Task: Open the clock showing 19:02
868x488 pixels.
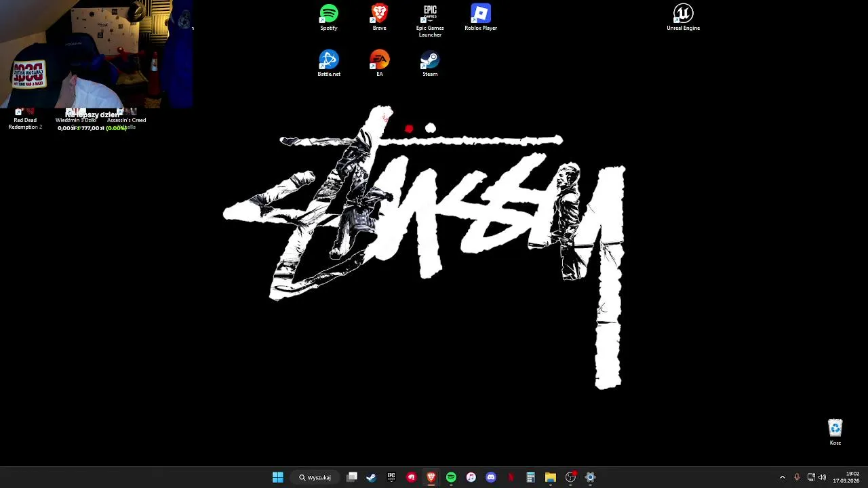Action: (846, 477)
